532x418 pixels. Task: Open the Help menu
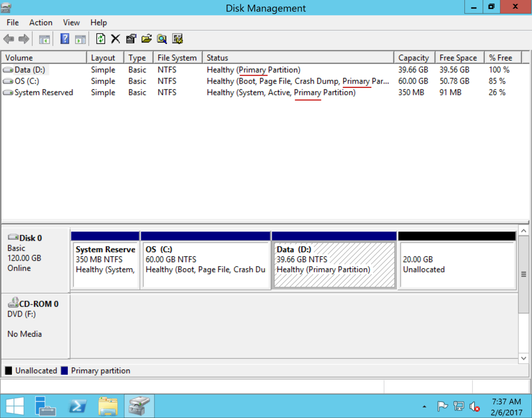click(x=98, y=22)
